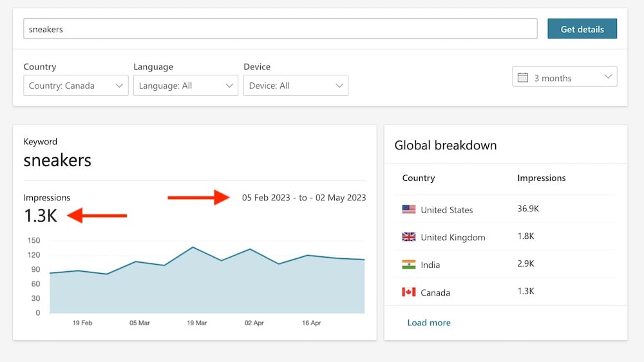Click the United States flag icon
The width and height of the screenshot is (644, 362).
click(408, 209)
